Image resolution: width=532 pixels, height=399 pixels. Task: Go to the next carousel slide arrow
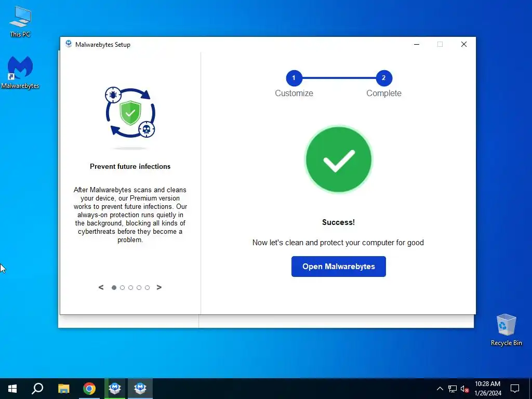pyautogui.click(x=159, y=287)
